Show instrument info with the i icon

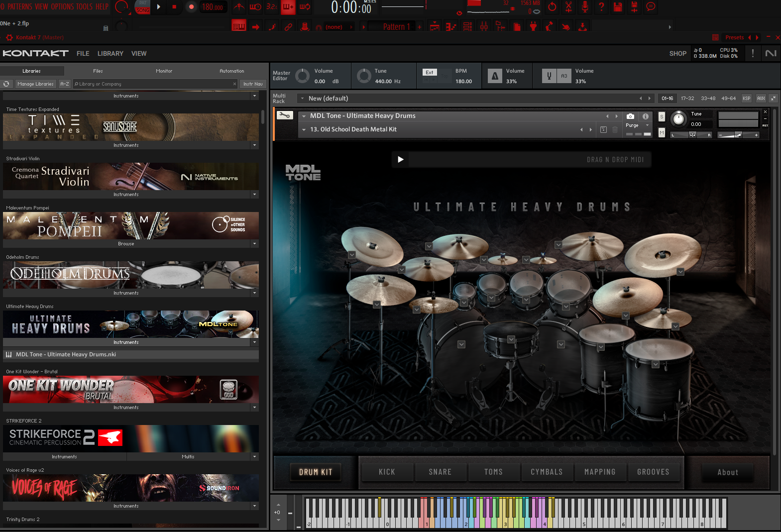pyautogui.click(x=646, y=116)
